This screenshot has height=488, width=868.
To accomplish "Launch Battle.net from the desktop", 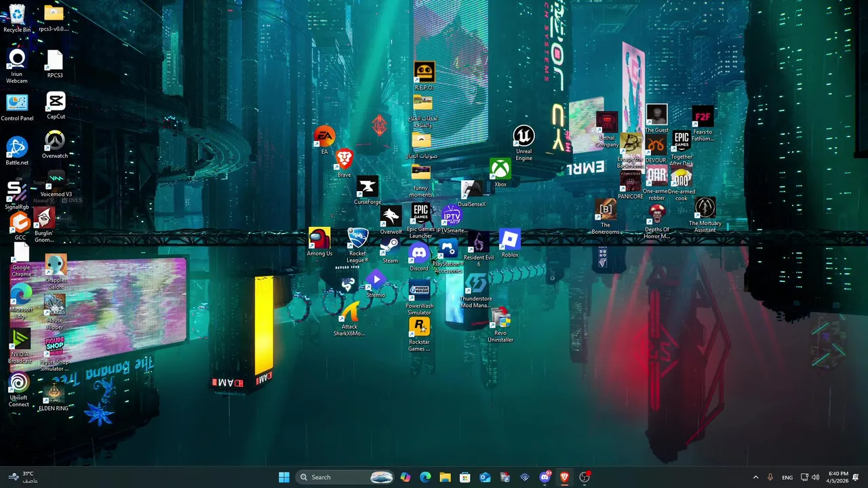I will 17,152.
